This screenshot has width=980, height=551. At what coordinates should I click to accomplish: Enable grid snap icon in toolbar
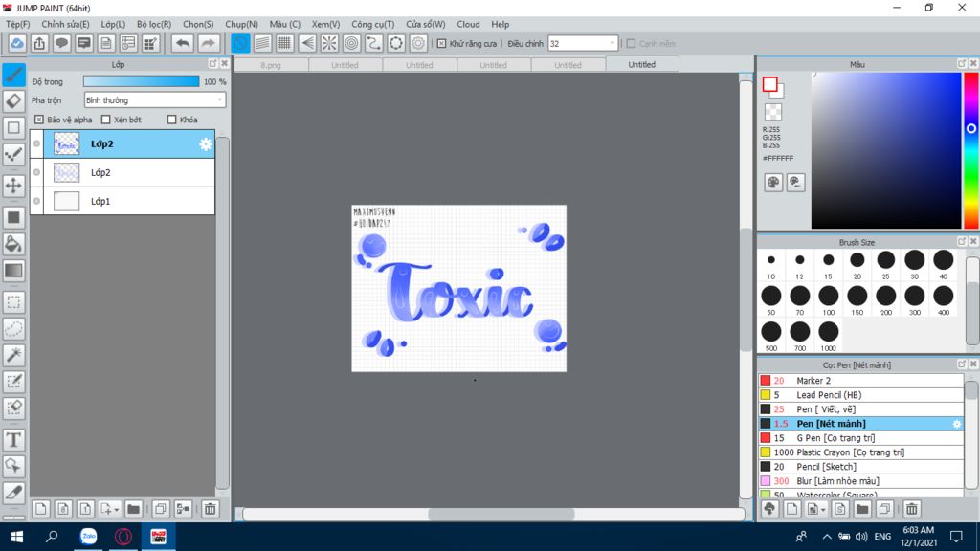[x=285, y=43]
